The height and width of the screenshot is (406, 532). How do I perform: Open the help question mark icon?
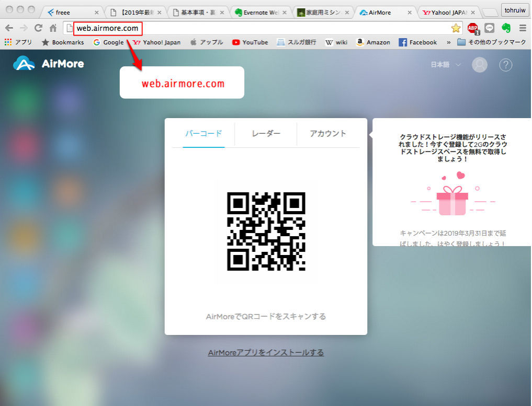(x=505, y=65)
